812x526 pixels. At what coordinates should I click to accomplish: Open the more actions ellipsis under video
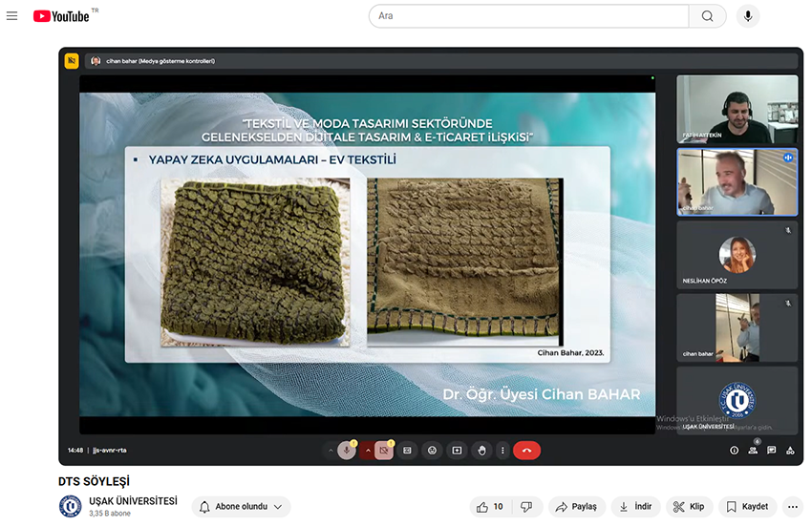click(x=792, y=507)
